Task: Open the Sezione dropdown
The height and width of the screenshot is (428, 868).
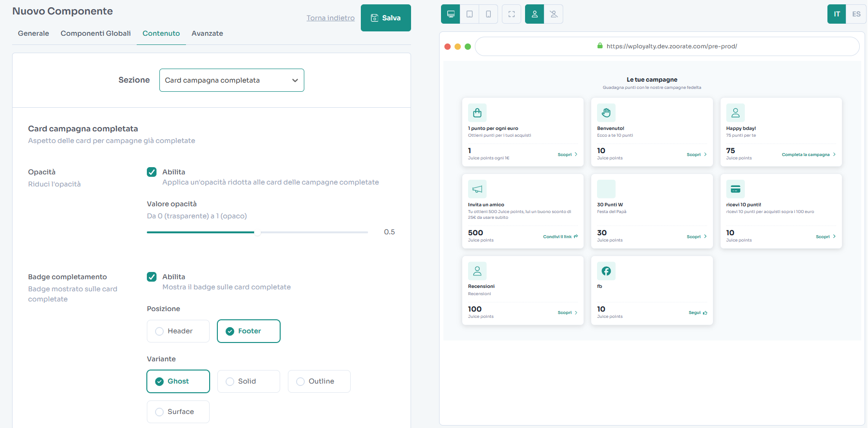Action: [232, 80]
